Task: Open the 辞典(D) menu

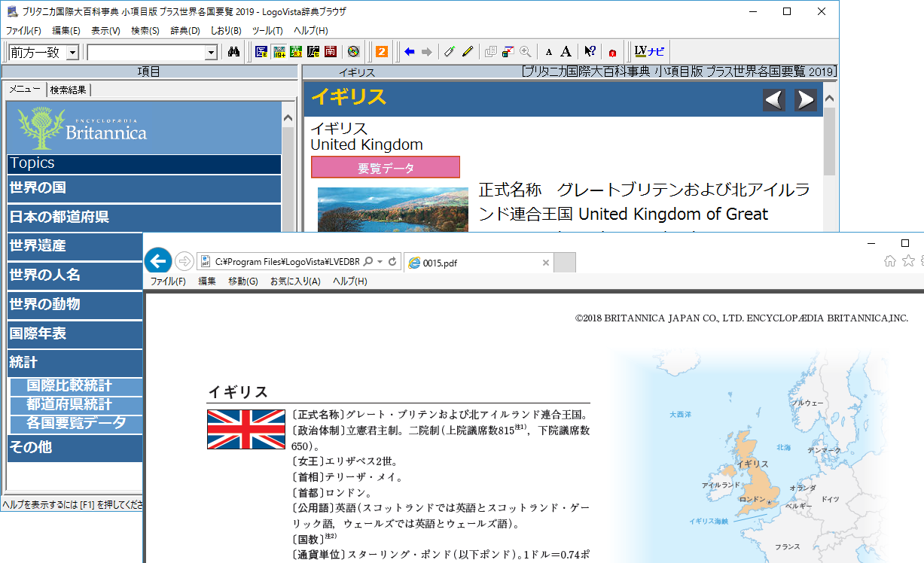Action: tap(185, 31)
